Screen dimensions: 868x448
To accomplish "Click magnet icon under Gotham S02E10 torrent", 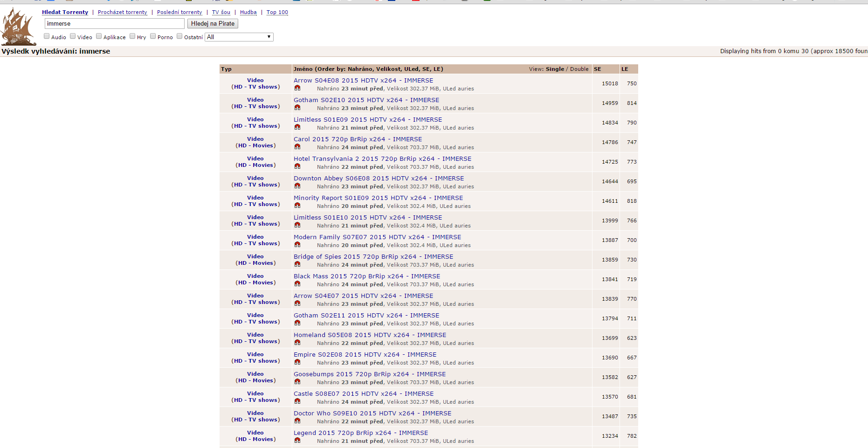I will click(x=297, y=108).
